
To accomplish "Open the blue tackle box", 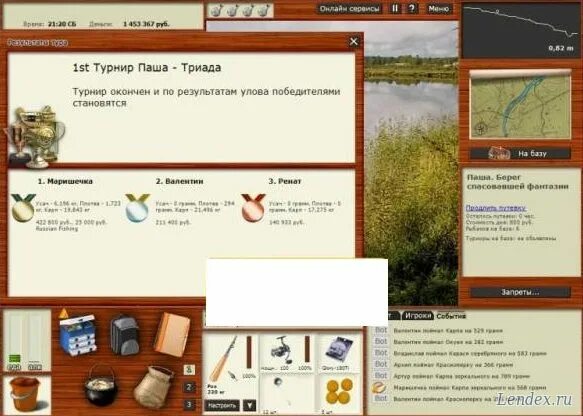I will click(x=77, y=334).
